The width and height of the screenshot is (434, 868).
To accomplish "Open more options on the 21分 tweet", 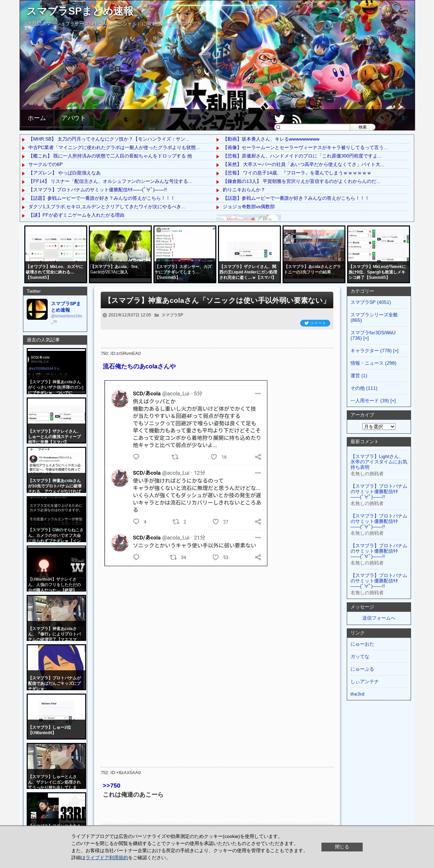I will coord(258,537).
